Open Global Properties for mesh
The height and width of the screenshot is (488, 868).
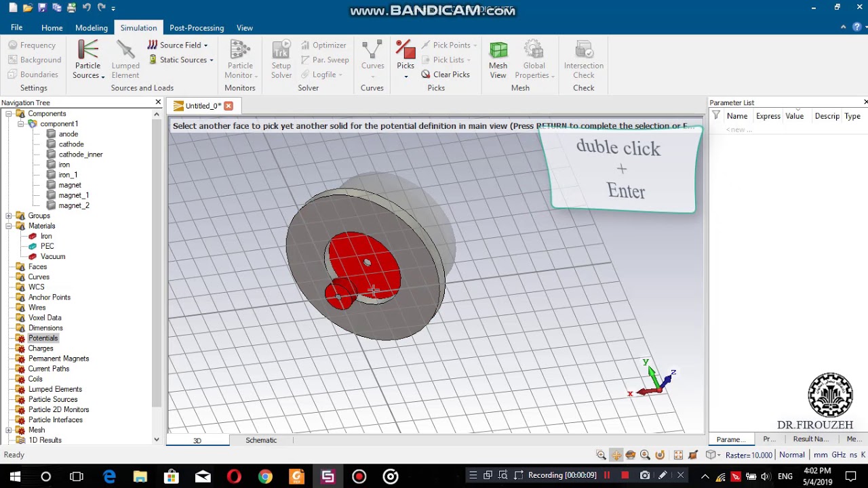(x=534, y=60)
